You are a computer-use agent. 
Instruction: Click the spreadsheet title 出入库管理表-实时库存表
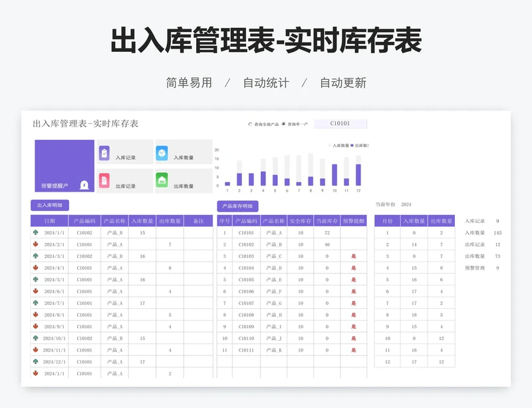[86, 124]
